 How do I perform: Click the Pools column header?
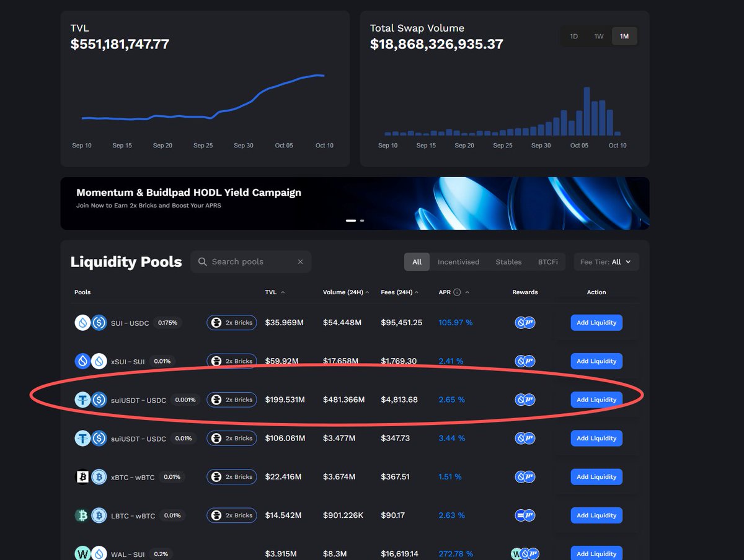pos(82,292)
